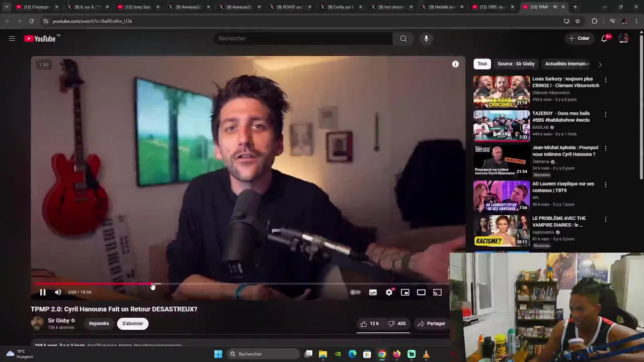The image size is (644, 362).
Task: Open File Explorer from the taskbar
Action: point(323,354)
